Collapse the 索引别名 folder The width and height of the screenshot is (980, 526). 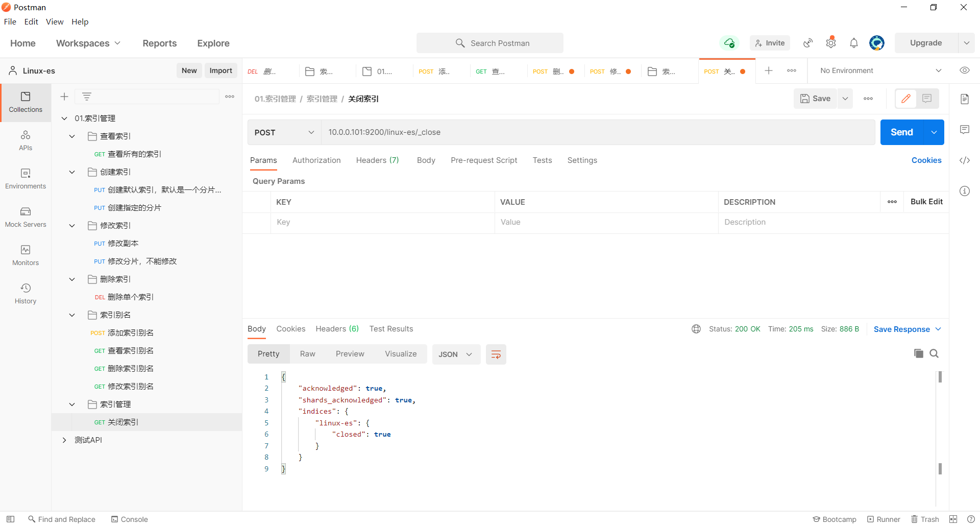pos(72,315)
